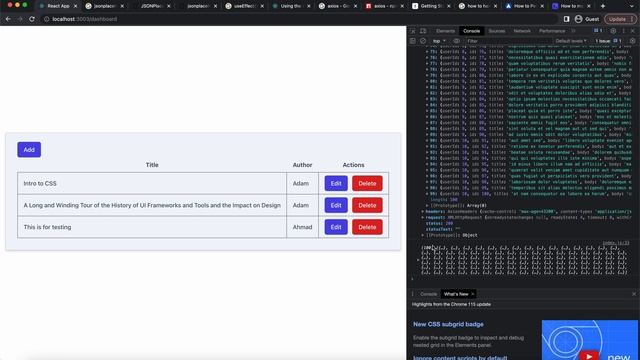Screen dimensions: 640x360
Task: Activate the DevTools inspect element picker
Action: coord(413,31)
